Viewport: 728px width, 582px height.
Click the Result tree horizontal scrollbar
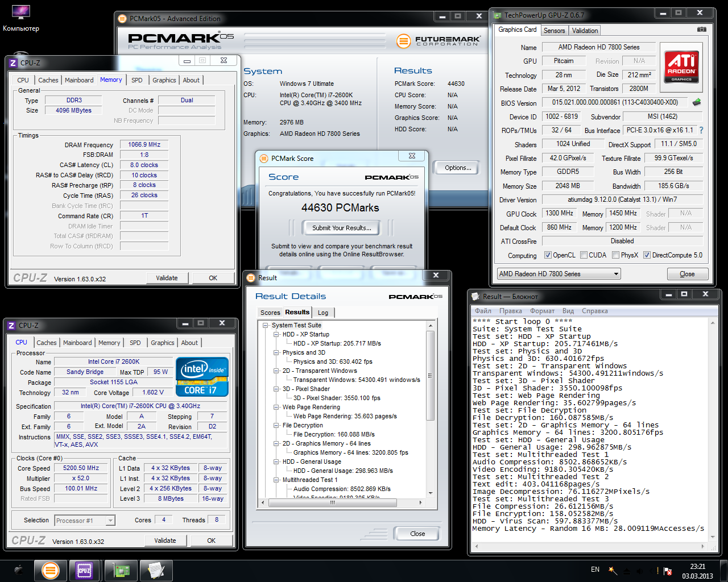341,502
